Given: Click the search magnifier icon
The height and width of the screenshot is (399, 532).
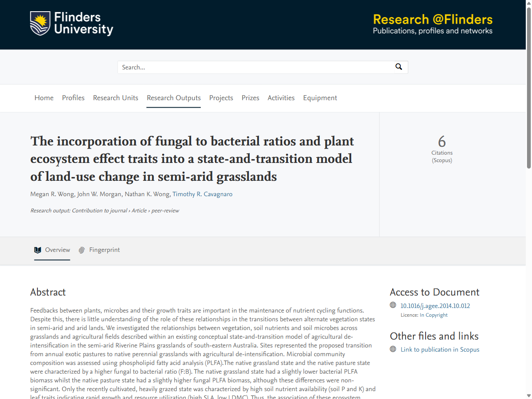Looking at the screenshot, I should coord(399,67).
